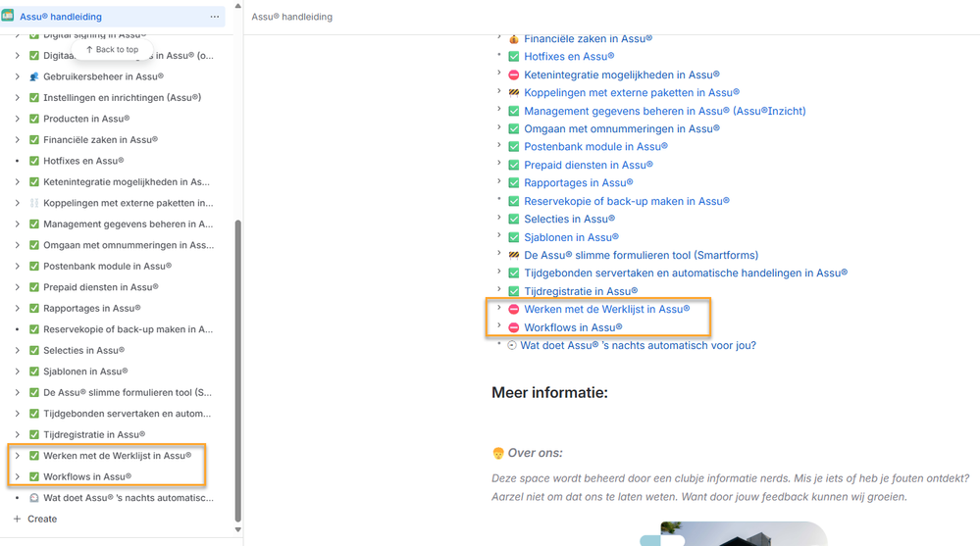
Task: Open Sjablonen in Assu® page link
Action: point(572,237)
